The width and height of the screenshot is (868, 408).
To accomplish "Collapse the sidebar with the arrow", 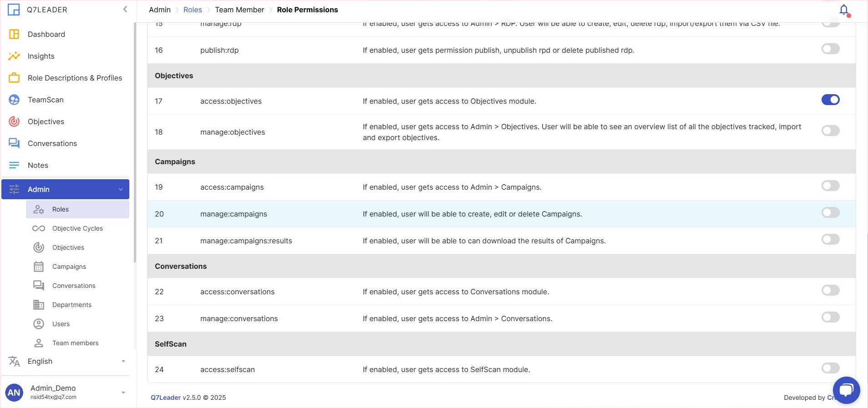I will [125, 10].
